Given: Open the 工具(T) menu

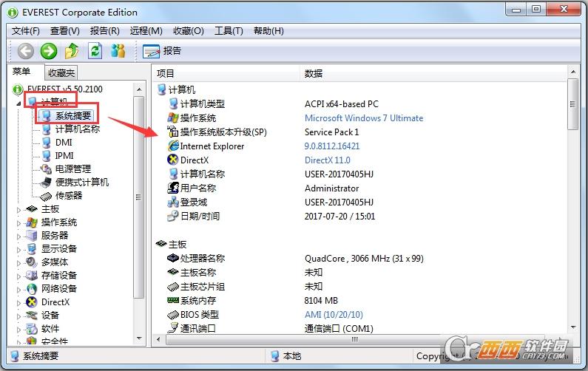Looking at the screenshot, I should [x=229, y=31].
